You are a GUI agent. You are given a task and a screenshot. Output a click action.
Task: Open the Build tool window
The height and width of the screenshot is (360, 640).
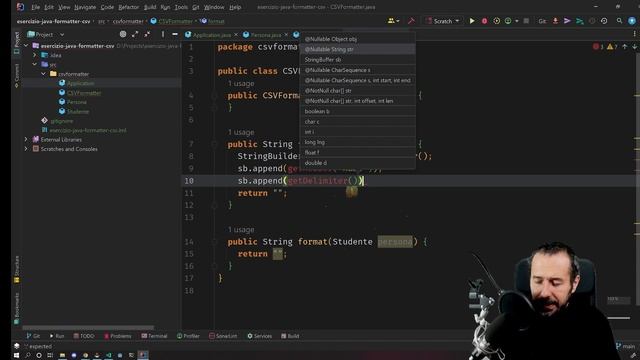(290, 336)
